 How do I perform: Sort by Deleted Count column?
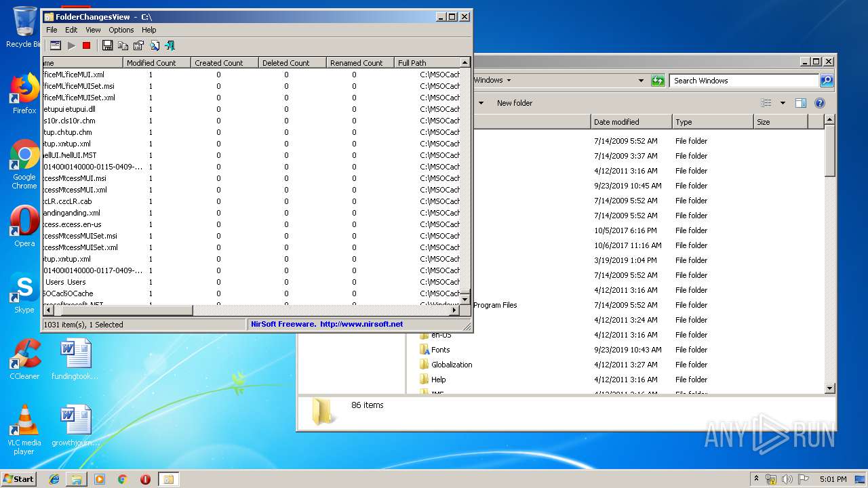(x=292, y=62)
